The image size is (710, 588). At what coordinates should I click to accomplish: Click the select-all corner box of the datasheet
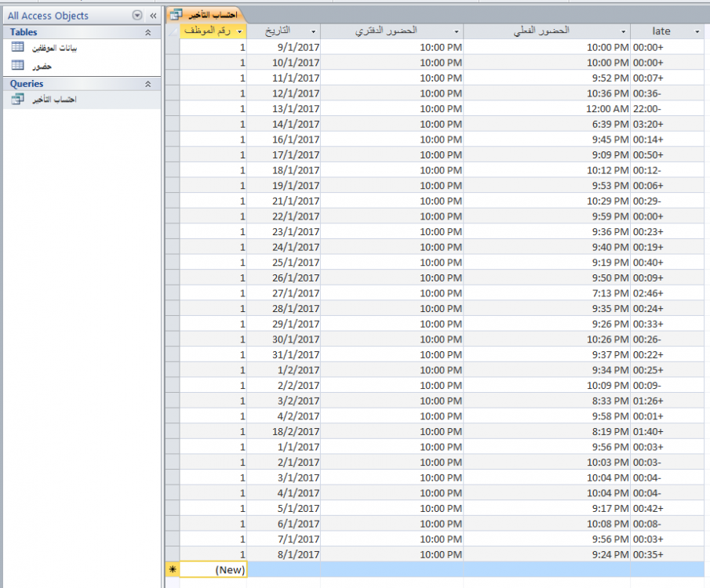[173, 31]
